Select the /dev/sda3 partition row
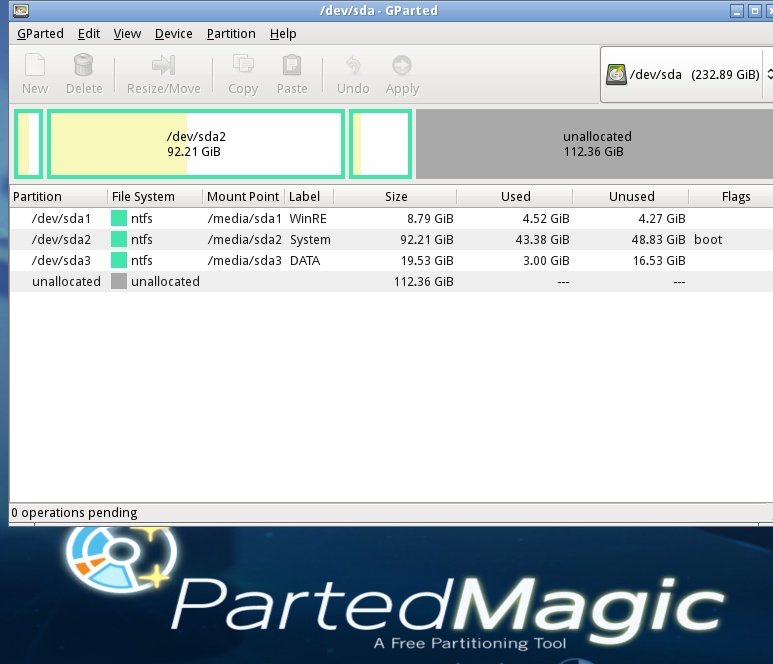The height and width of the screenshot is (664, 773). (391, 260)
